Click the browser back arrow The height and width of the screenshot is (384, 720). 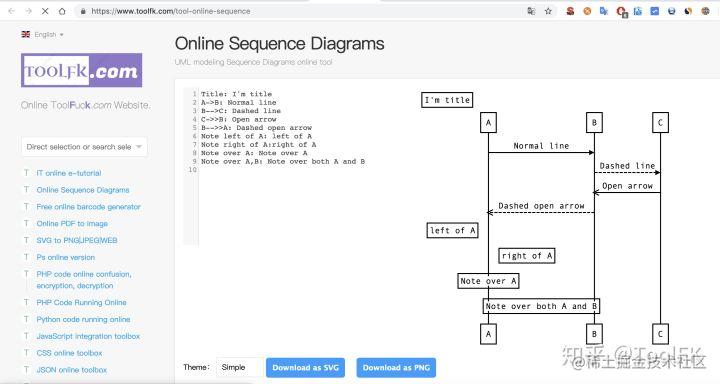coord(11,11)
